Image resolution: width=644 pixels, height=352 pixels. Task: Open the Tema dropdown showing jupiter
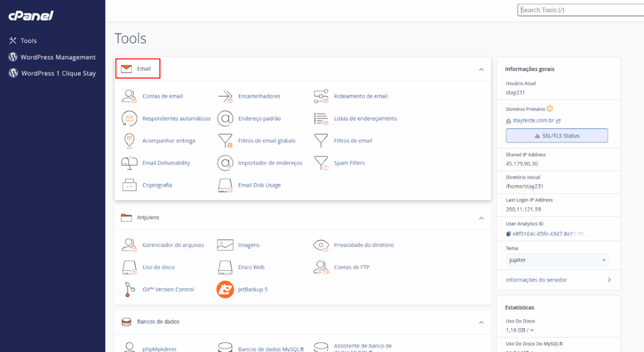(x=557, y=260)
